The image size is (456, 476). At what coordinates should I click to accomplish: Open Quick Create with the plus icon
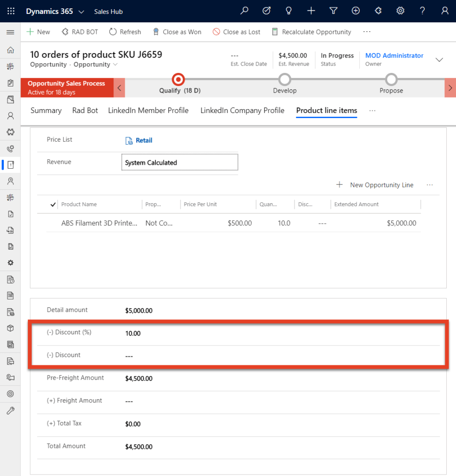(x=311, y=11)
